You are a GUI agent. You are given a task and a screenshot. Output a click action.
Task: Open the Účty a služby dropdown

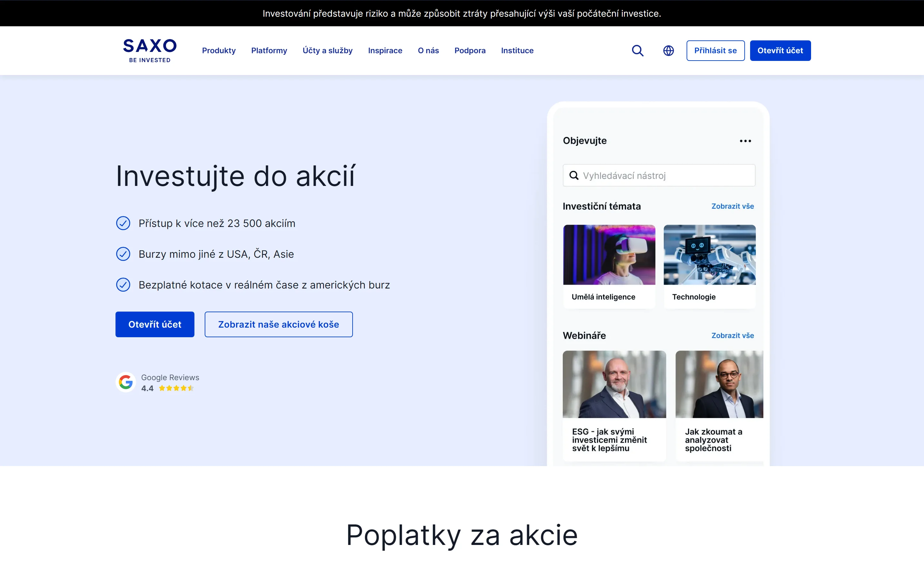(x=328, y=50)
